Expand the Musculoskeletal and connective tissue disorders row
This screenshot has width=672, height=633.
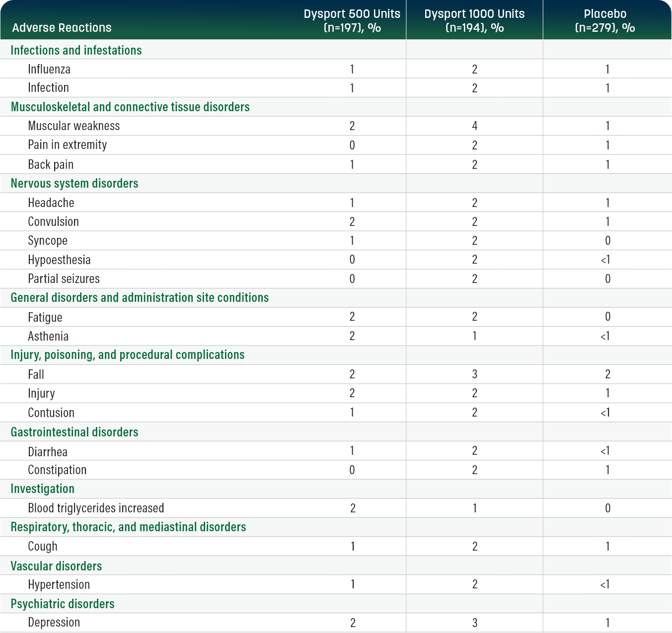[x=130, y=107]
